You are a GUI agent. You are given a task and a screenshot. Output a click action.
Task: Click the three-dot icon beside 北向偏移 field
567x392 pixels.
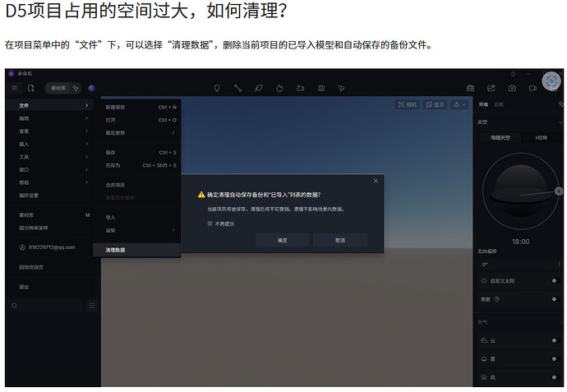559,265
